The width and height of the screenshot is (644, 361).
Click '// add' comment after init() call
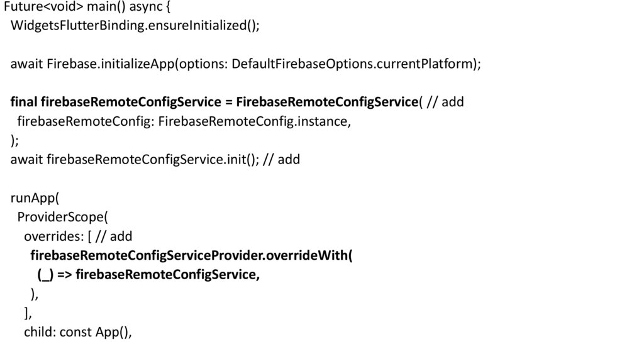point(282,159)
